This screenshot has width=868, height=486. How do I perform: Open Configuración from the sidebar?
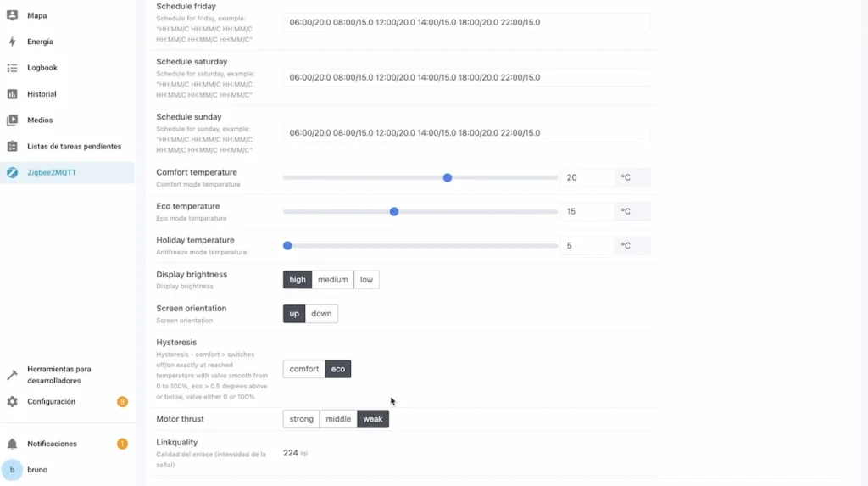coord(51,402)
